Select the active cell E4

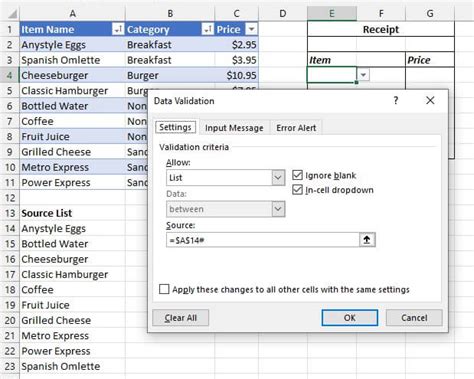pyautogui.click(x=332, y=75)
